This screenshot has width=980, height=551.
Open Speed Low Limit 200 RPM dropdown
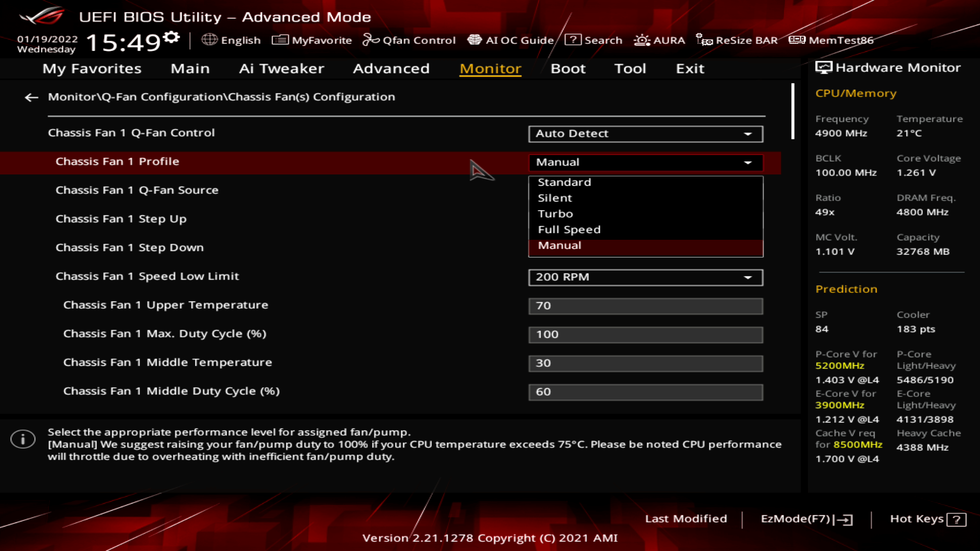click(646, 277)
